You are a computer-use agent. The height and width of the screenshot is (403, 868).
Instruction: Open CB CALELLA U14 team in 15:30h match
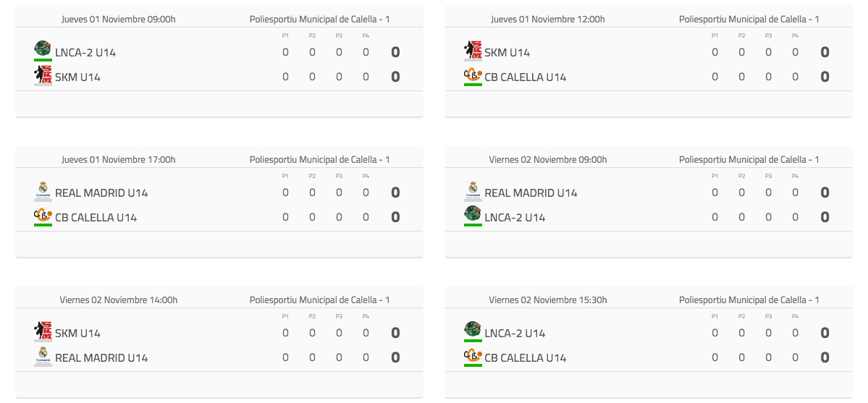click(526, 357)
